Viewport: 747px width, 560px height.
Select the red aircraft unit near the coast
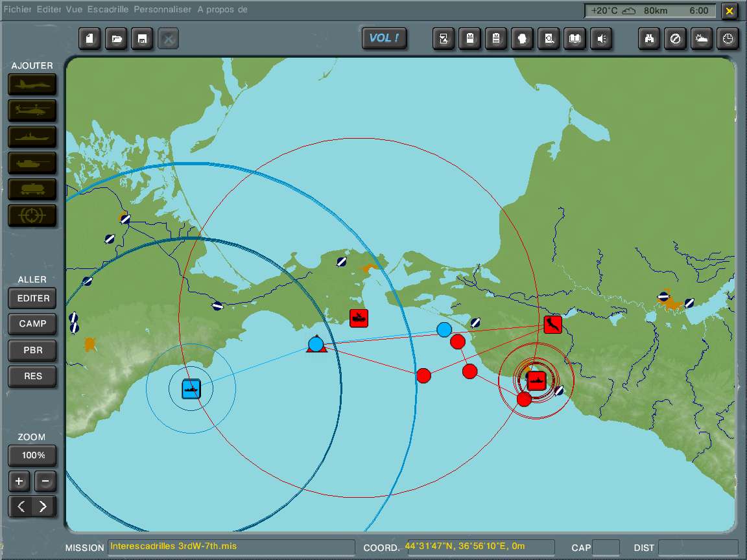coord(552,324)
